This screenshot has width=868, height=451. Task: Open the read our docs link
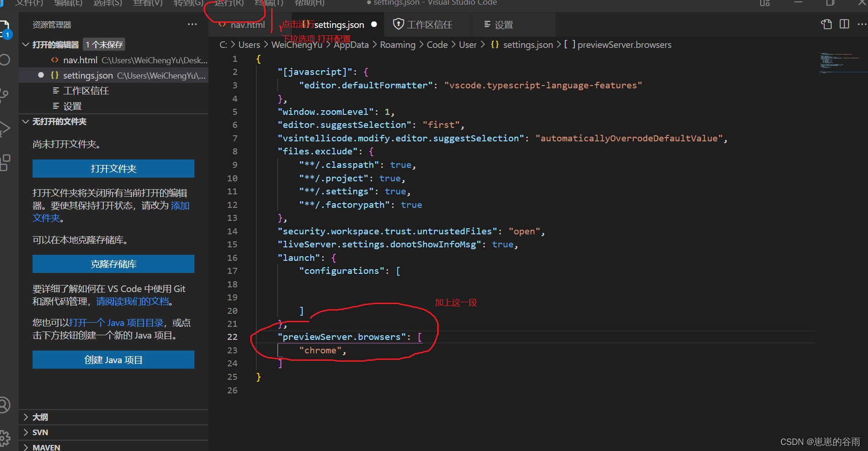(133, 301)
